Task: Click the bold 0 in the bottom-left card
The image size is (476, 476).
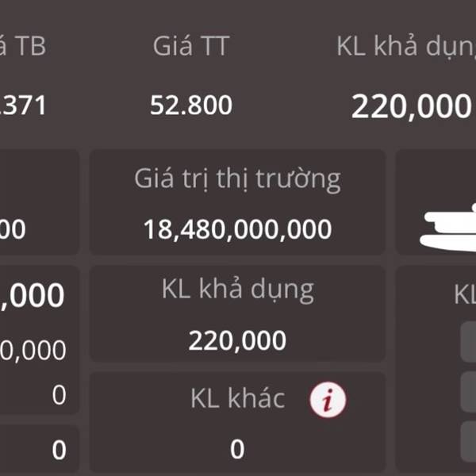Action: (59, 450)
